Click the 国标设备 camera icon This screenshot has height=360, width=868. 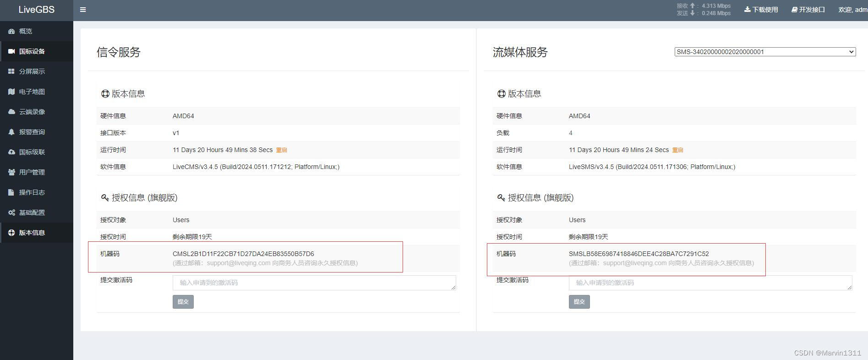pyautogui.click(x=11, y=51)
